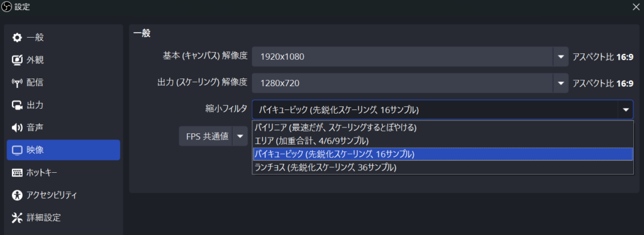Open 出力 via its output icon
Viewport: 644px width, 235px height.
click(x=17, y=106)
